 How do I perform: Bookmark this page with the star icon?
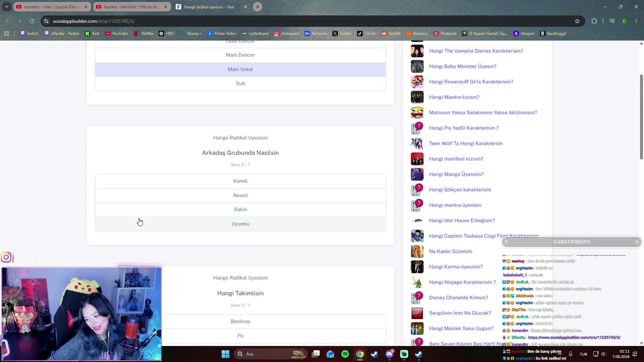pyautogui.click(x=577, y=21)
